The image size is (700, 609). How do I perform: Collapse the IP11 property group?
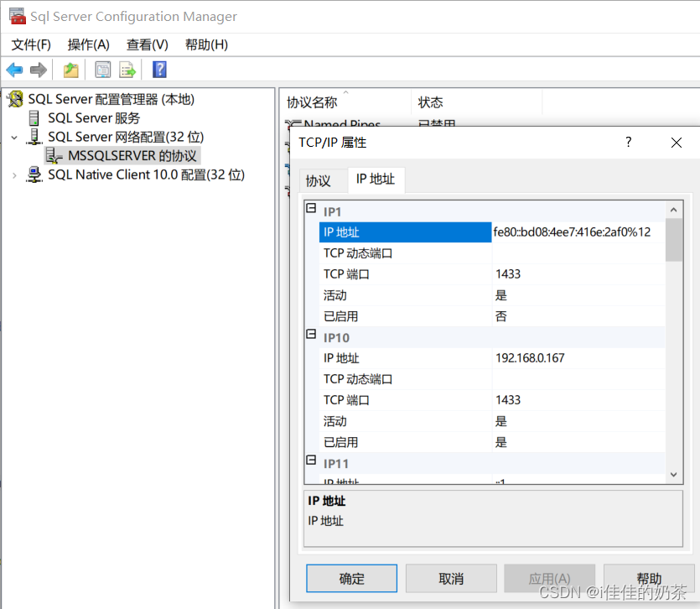[311, 461]
